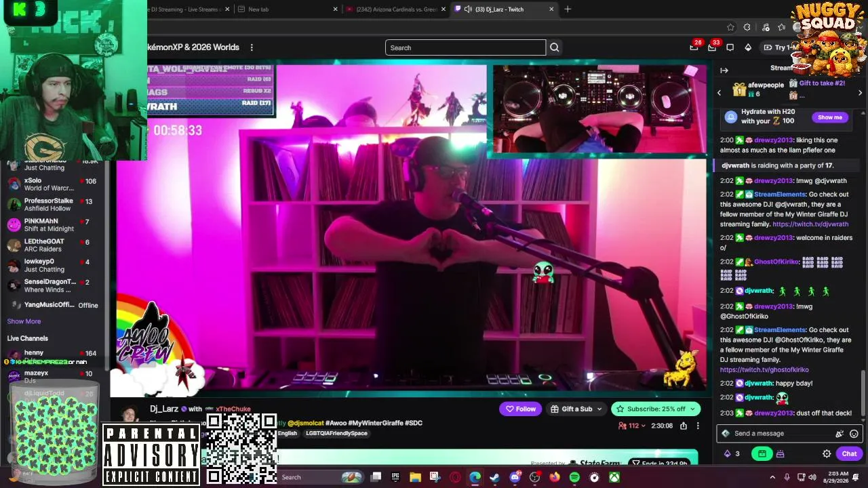The image size is (868, 488).
Task: Open the offline YangMusicOffi channel
Action: tap(53, 305)
